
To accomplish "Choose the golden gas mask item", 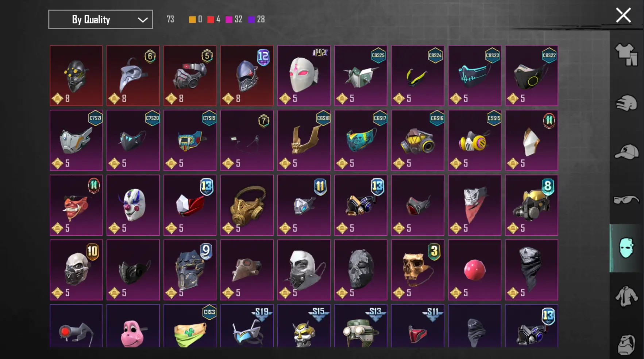I will tap(247, 205).
